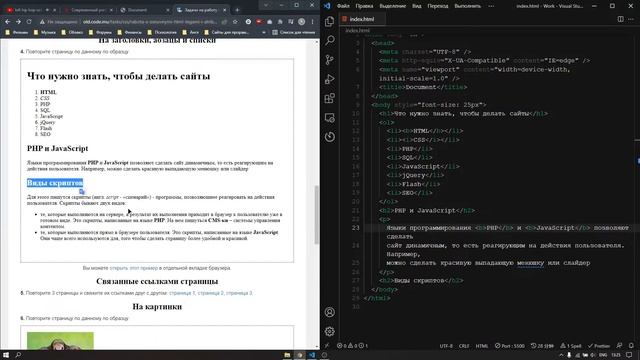Open the Windows action center icon

click(x=629, y=355)
